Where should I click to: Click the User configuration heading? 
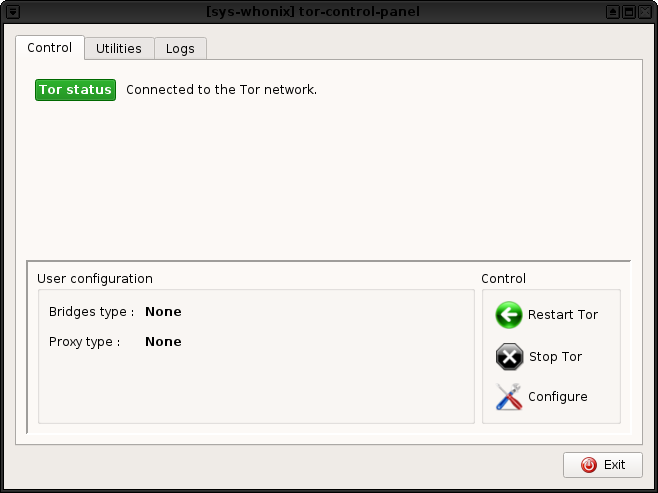(95, 279)
